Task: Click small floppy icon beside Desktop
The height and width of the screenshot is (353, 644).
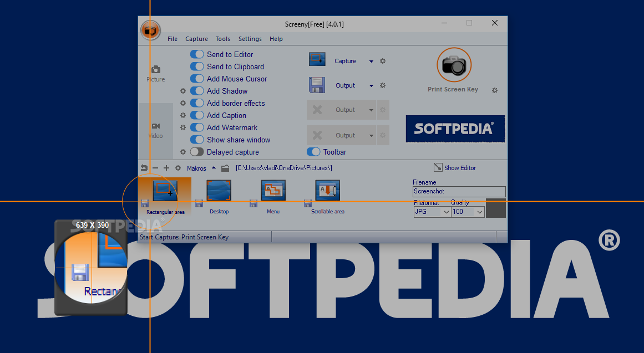Action: point(199,203)
